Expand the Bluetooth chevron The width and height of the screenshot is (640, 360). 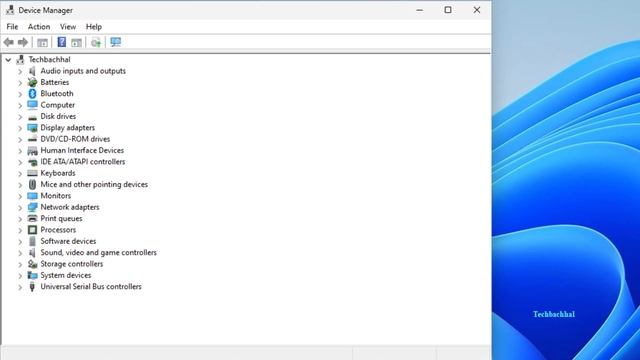coord(20,94)
